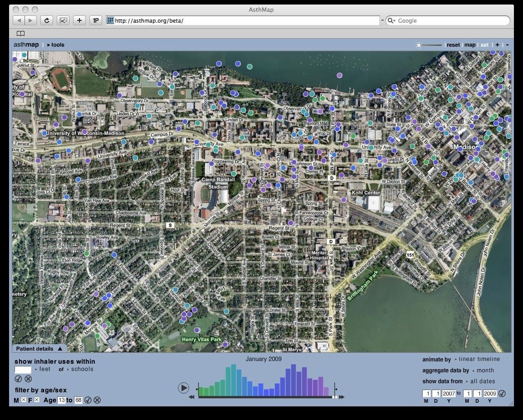This screenshot has height=420, width=523.
Task: Click the Camp Randall Stadium label
Action: 218,183
